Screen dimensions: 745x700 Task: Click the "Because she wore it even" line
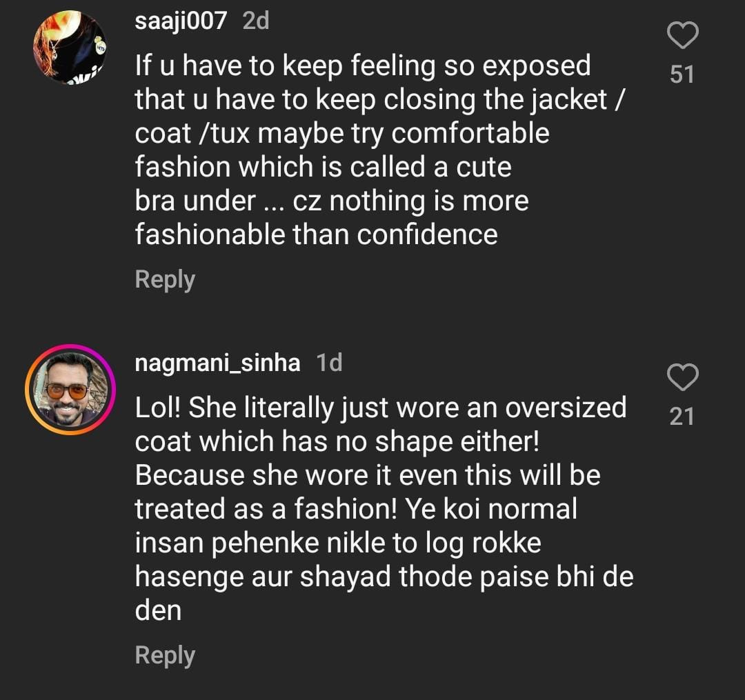368,475
